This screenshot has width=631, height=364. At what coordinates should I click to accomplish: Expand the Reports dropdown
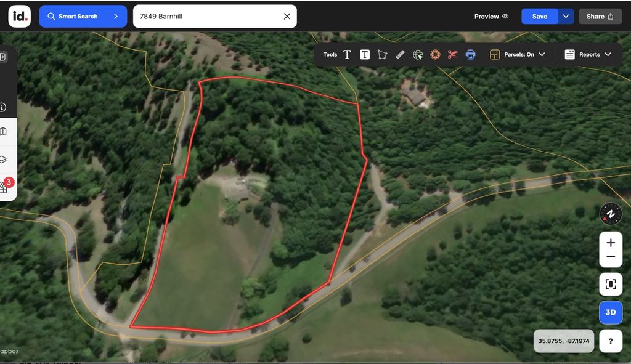tap(588, 55)
